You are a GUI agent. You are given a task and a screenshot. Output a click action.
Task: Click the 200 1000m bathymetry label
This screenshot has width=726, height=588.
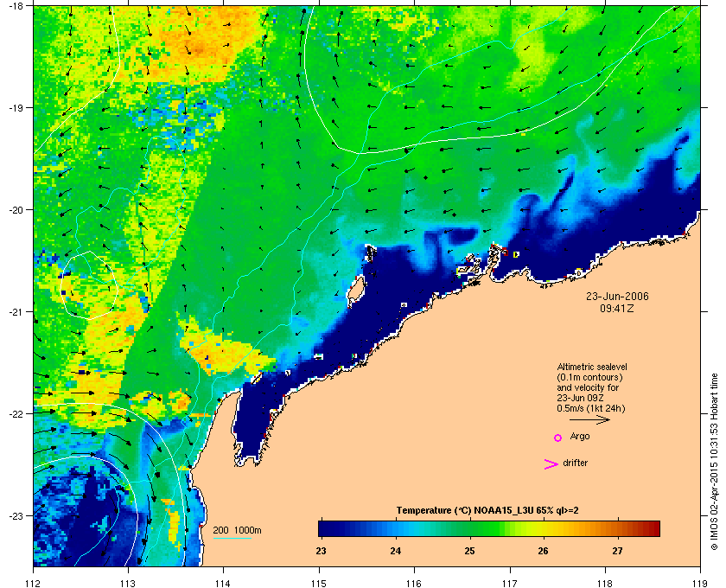(x=237, y=531)
